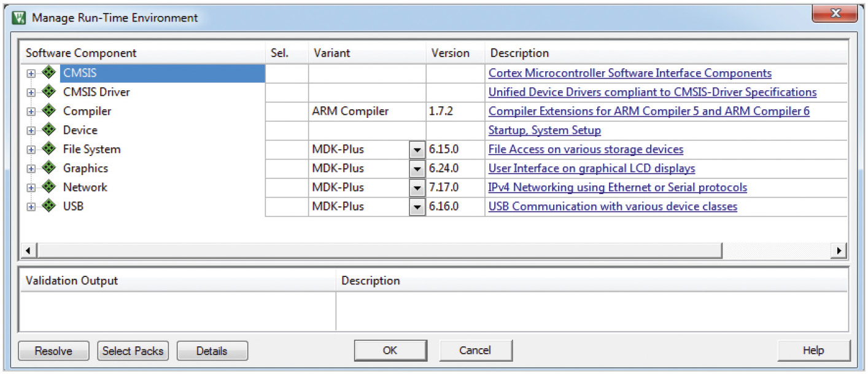Click the Network component diamond icon
Image resolution: width=868 pixels, height=374 pixels.
coord(49,187)
